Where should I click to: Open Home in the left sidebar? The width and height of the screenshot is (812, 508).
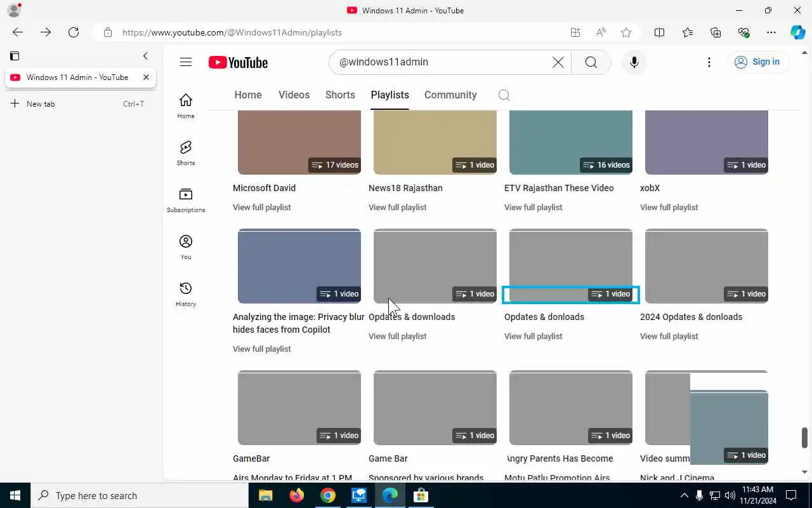coord(186,106)
